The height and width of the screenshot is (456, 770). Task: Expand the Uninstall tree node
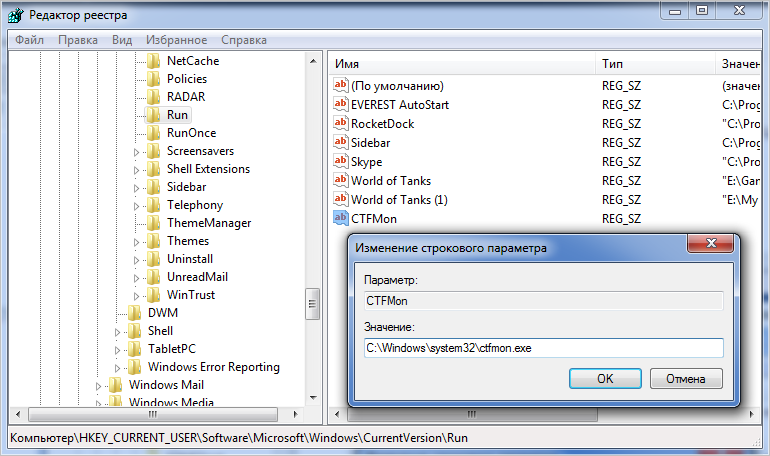click(x=137, y=260)
